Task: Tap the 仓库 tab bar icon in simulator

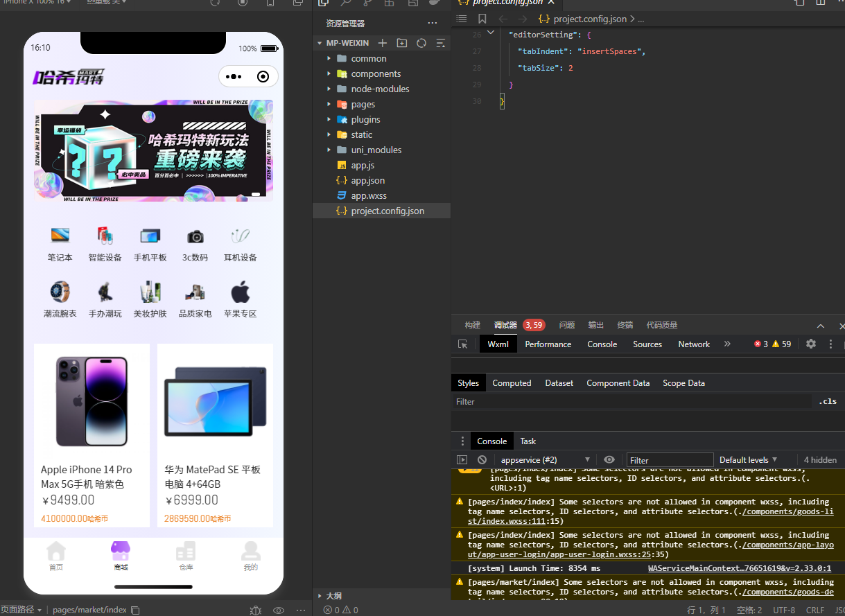Action: point(185,556)
